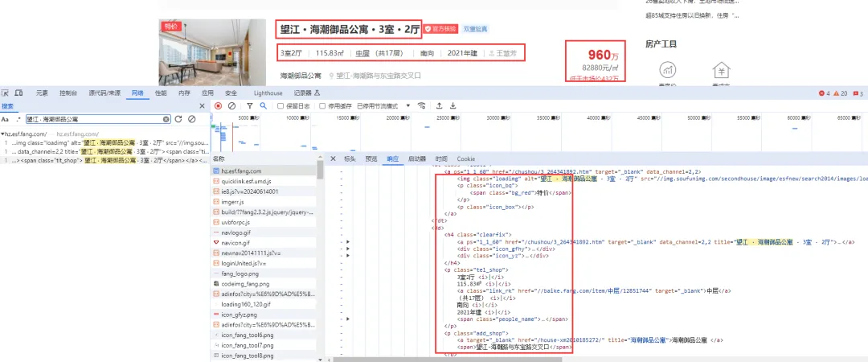Select the hz.esf.fang.com request
The image size is (868, 362).
coord(264,171)
